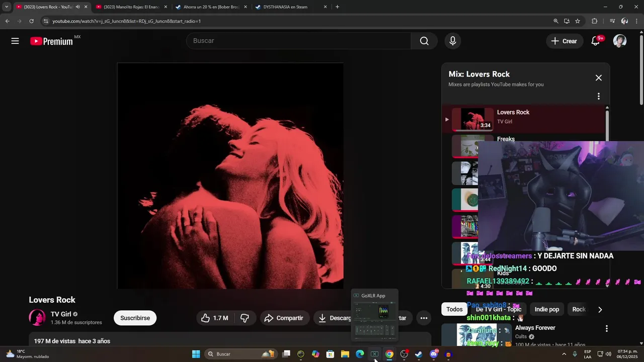Select the Todos filter chip
Screen dimensions: 644x362
454,309
